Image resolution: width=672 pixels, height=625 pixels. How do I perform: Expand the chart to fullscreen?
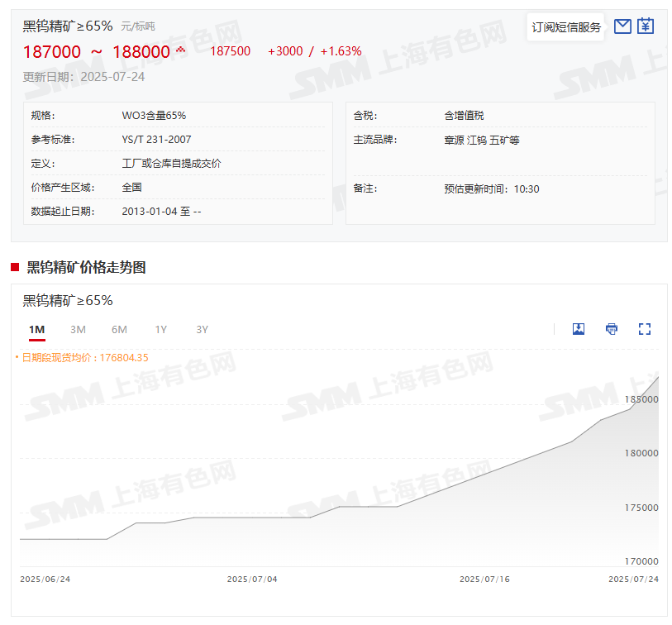(645, 329)
